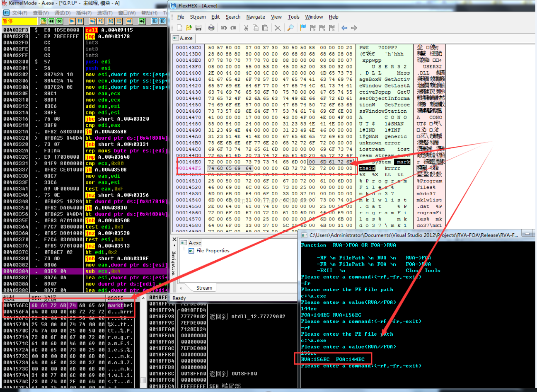Open View menu in FlexHEX
The height and width of the screenshot is (392, 537).
pyautogui.click(x=276, y=17)
